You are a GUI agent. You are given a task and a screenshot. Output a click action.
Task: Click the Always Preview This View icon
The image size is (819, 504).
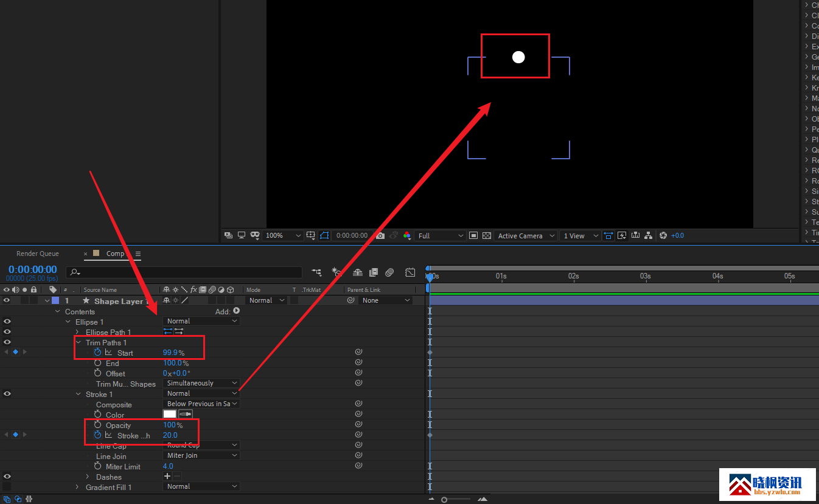[x=229, y=235]
